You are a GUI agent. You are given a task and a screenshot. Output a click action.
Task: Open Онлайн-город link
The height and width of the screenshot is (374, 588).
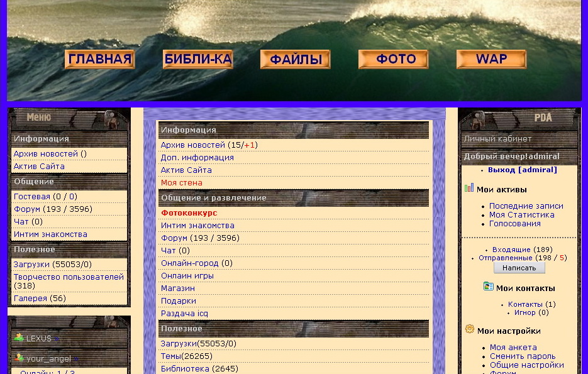190,263
